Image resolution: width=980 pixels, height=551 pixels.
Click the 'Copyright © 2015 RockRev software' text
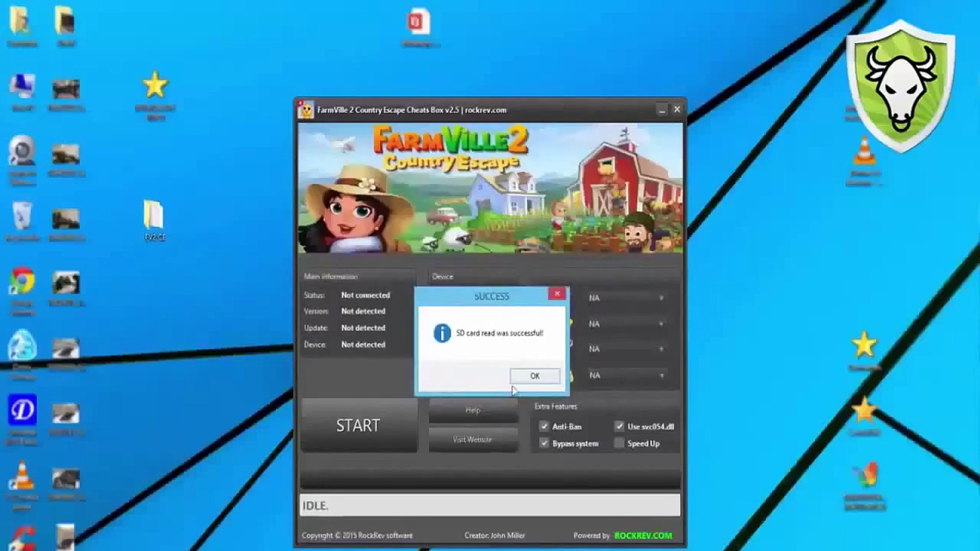pos(357,536)
